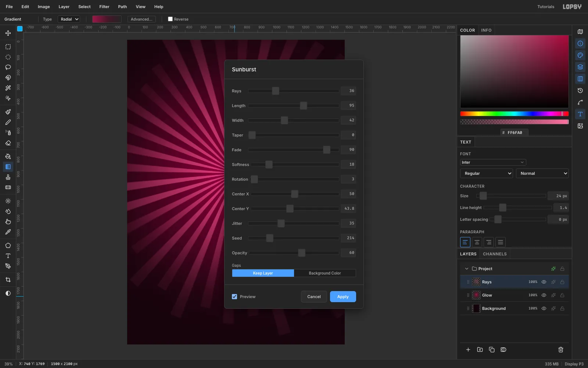Hide the Glow layer
This screenshot has width=588, height=368.
(544, 295)
